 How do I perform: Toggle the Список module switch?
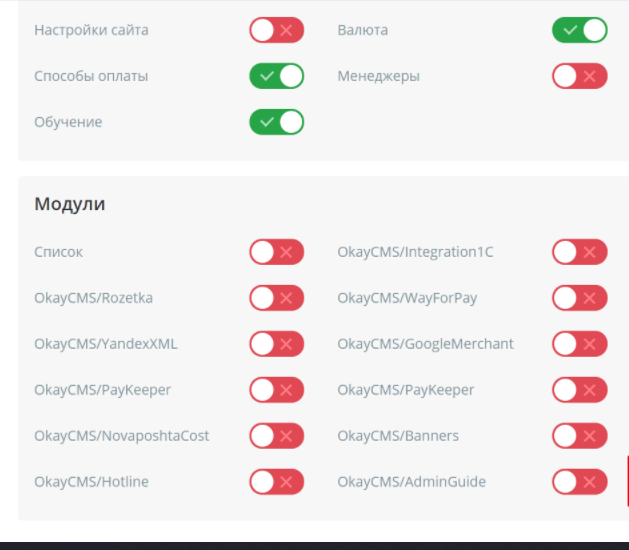coord(276,252)
